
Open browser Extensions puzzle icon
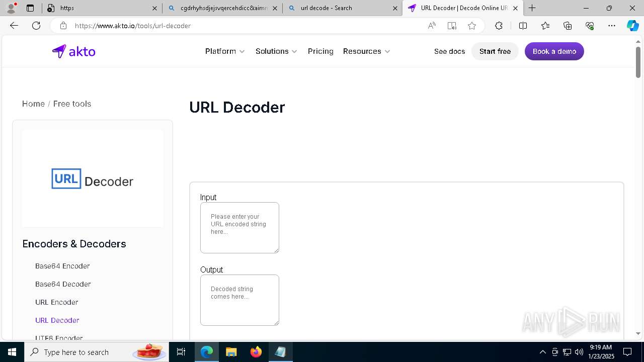[x=499, y=26]
